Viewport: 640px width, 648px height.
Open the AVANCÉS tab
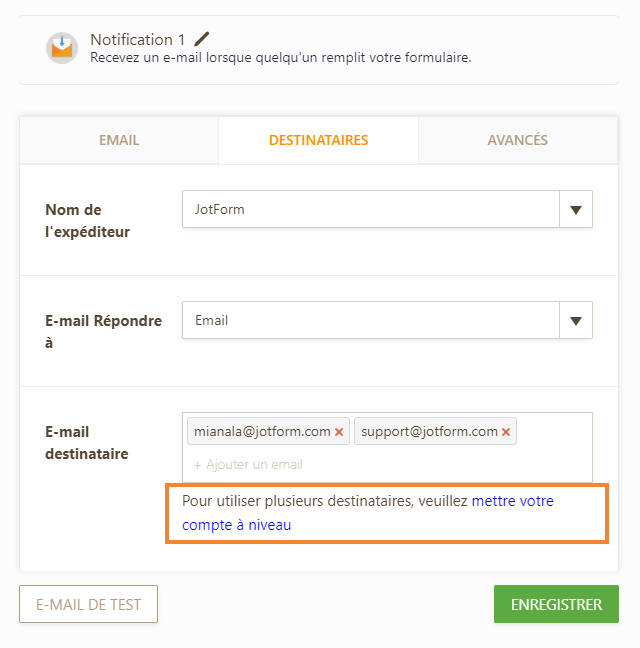[x=517, y=141]
